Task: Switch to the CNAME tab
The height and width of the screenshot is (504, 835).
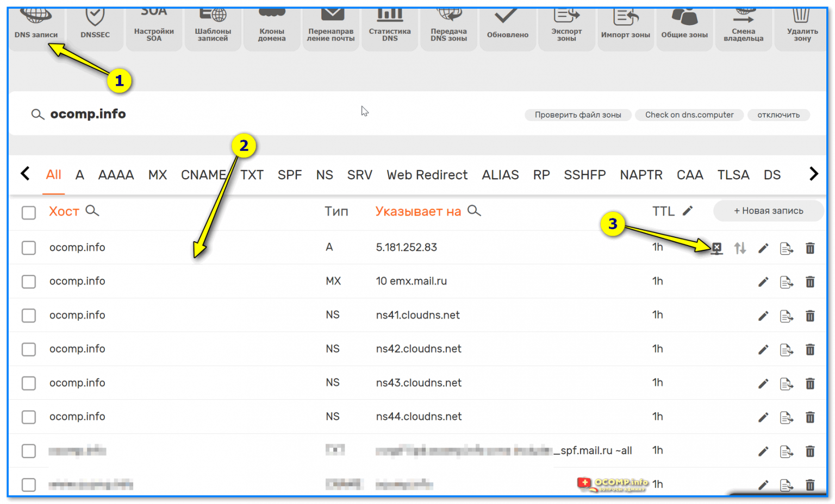Action: point(203,175)
